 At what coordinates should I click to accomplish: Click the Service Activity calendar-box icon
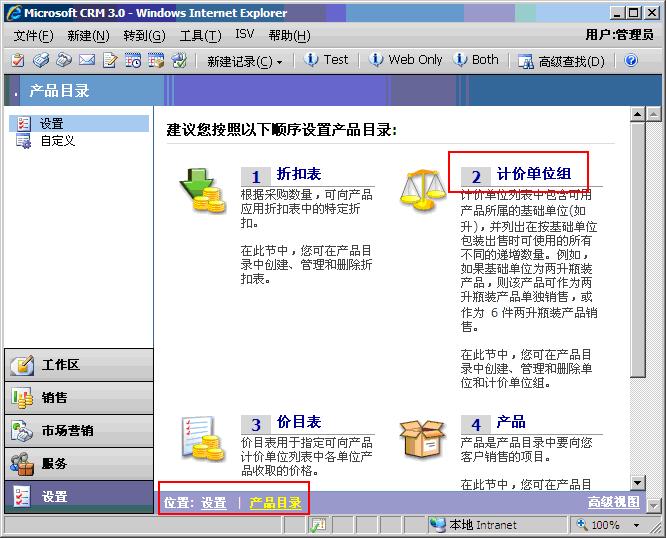[156, 60]
